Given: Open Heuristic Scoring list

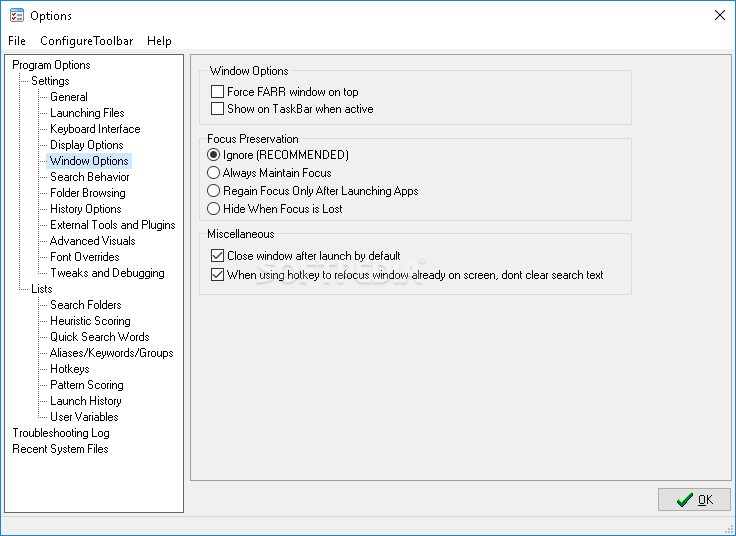Looking at the screenshot, I should (91, 321).
